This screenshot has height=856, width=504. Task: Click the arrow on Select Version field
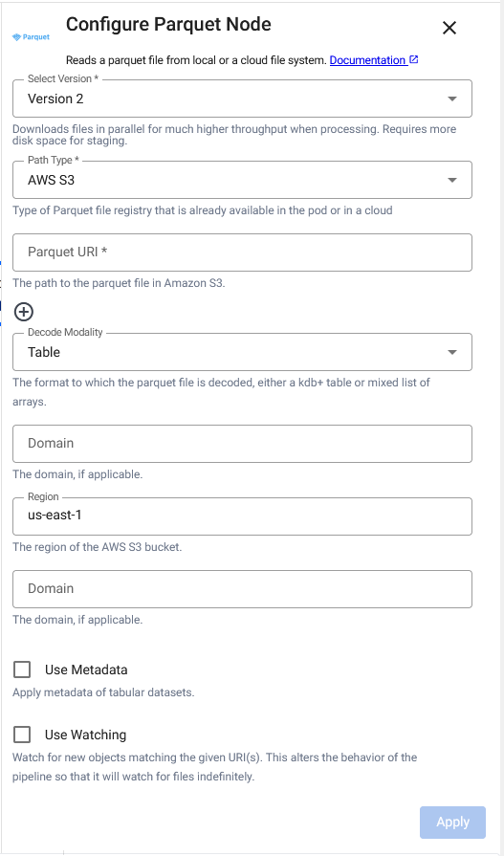point(452,99)
